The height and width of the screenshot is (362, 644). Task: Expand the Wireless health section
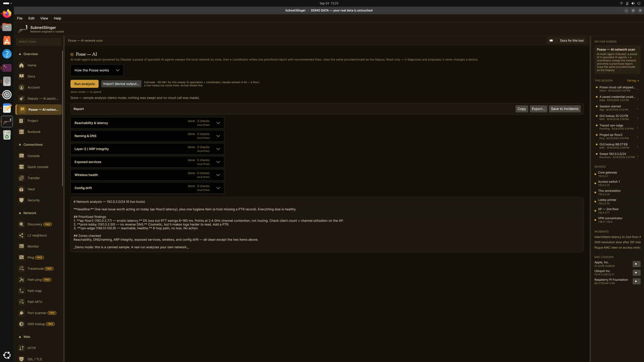(x=147, y=175)
